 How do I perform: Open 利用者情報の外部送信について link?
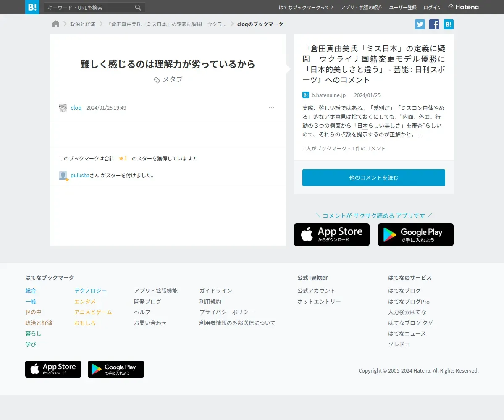click(x=238, y=323)
